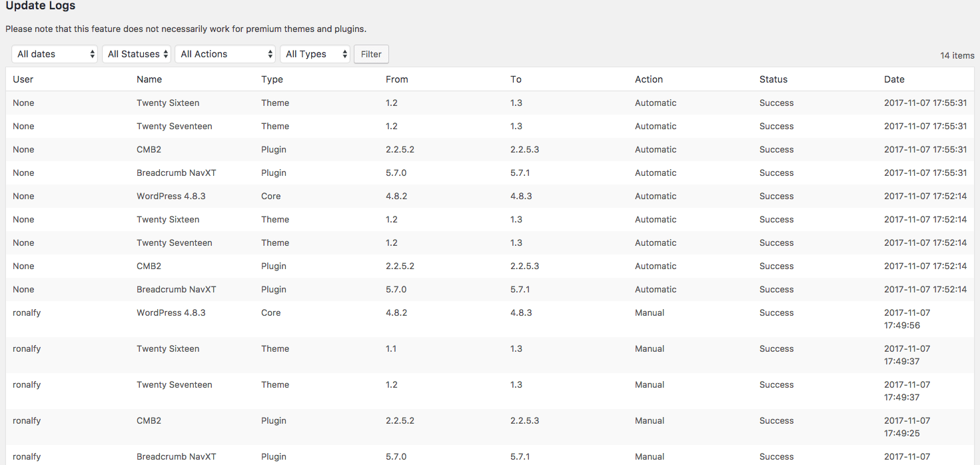
Task: Click the first ronalfy user entry
Action: (x=27, y=312)
